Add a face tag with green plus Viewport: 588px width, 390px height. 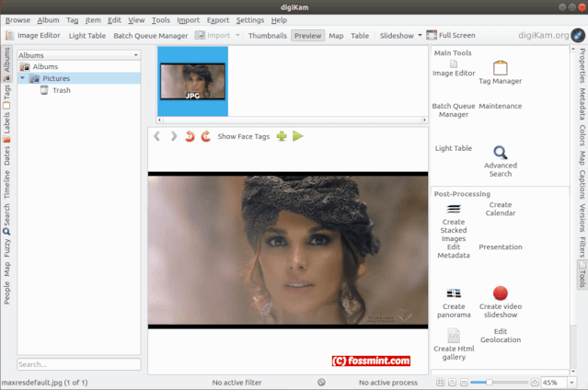tap(282, 136)
